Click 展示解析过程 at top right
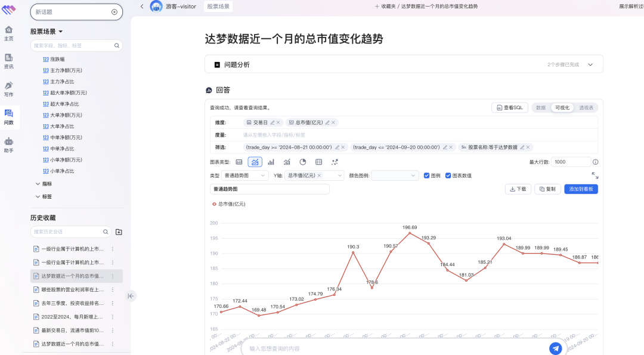Screen dimensions: 644x355 (x=631, y=6)
